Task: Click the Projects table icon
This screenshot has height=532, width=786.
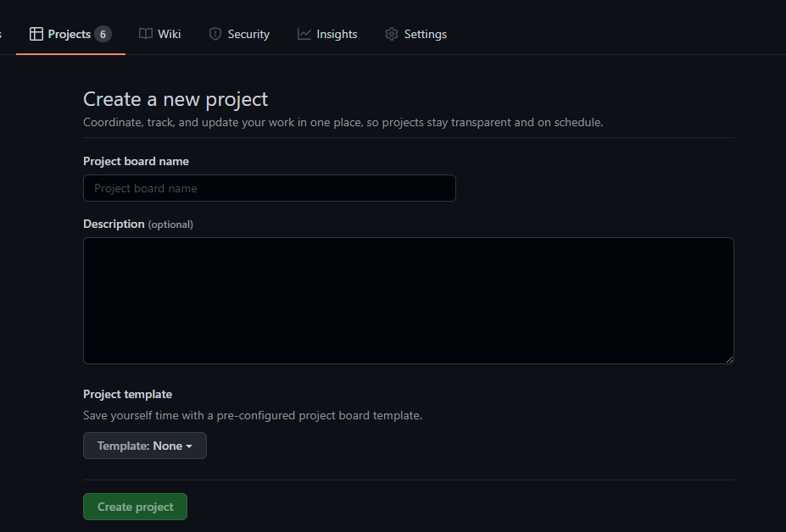Action: coord(36,34)
